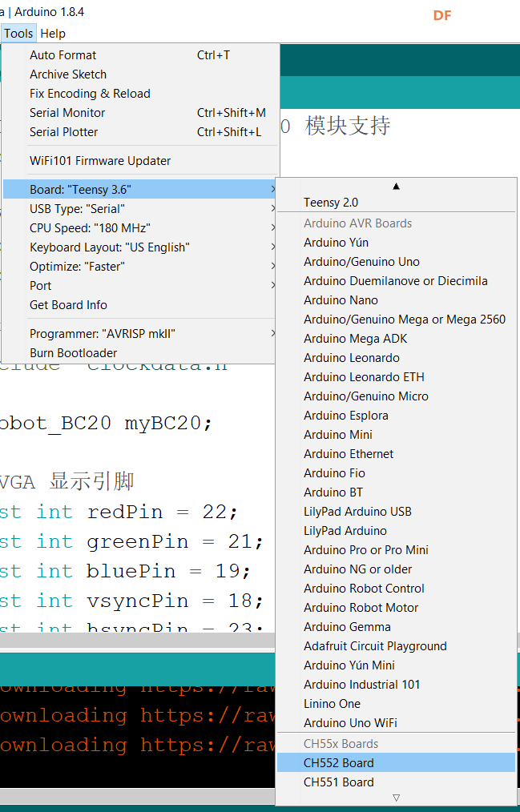Select Arduino Gemma board
The height and width of the screenshot is (812, 520).
[397, 626]
